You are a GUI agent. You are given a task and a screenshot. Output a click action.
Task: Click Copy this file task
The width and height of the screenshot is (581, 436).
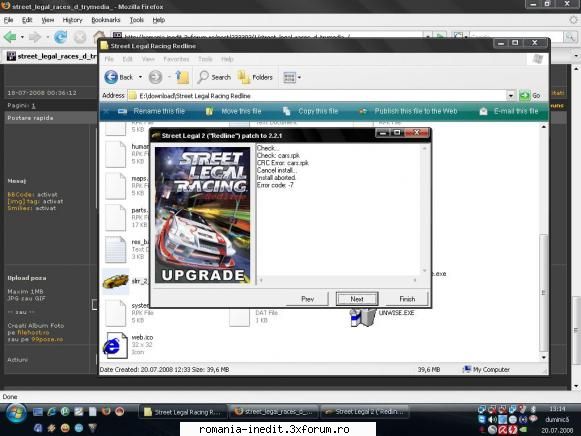(x=311, y=111)
